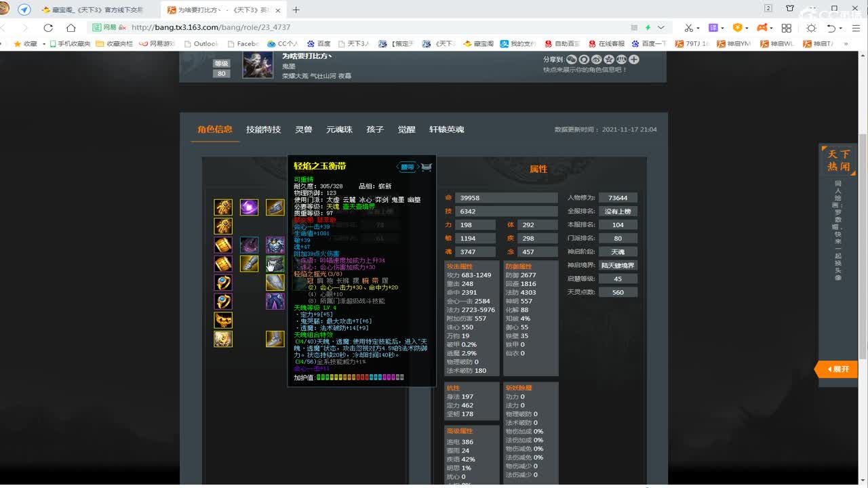Open the 网易游戏 bookmark icon

(x=144, y=45)
